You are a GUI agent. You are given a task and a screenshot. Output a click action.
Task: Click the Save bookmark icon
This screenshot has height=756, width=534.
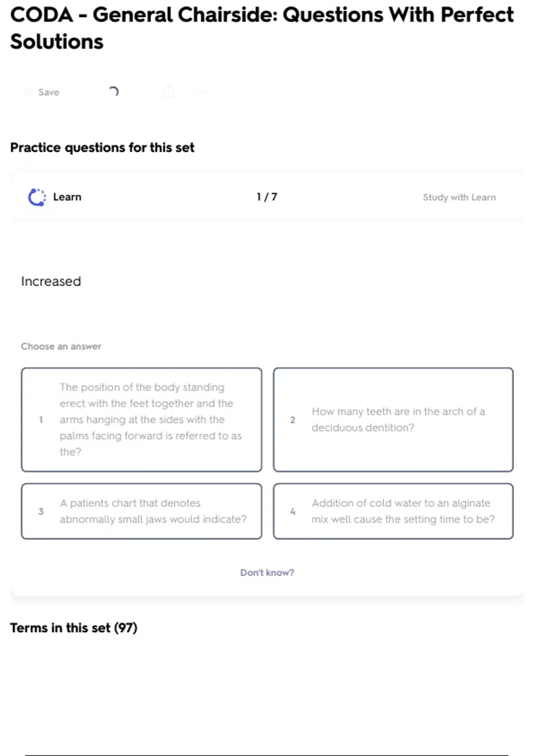point(28,92)
